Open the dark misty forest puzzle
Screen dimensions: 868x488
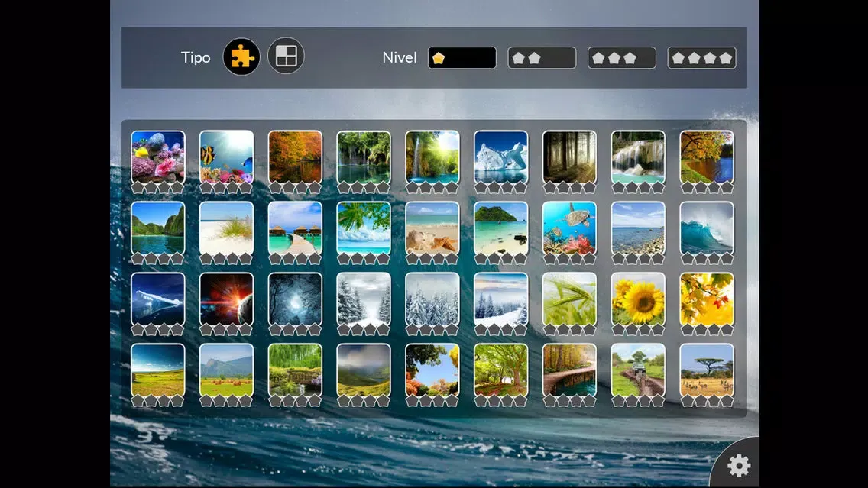click(570, 157)
